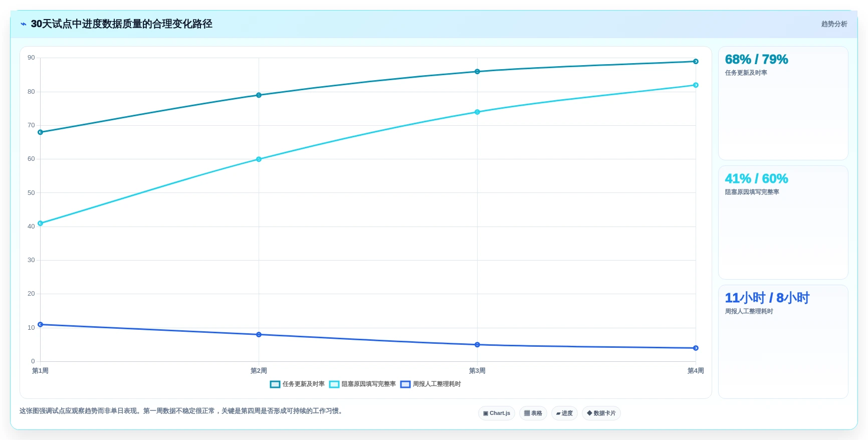Select week 2 point of 任务更新及时率 line

pyautogui.click(x=259, y=95)
